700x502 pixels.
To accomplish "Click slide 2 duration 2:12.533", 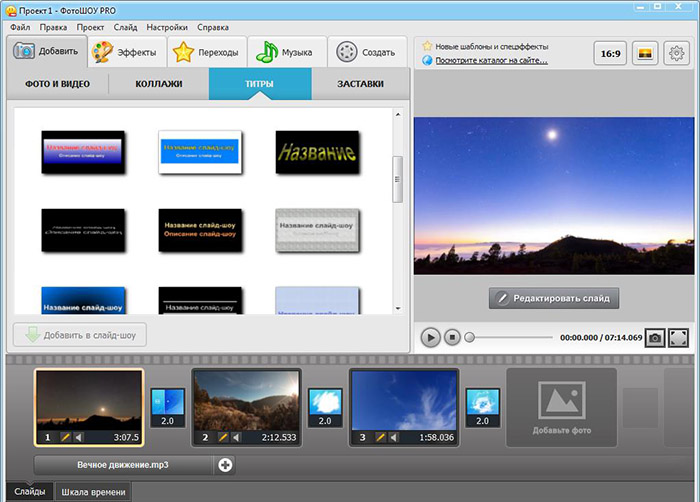I will pyautogui.click(x=279, y=437).
